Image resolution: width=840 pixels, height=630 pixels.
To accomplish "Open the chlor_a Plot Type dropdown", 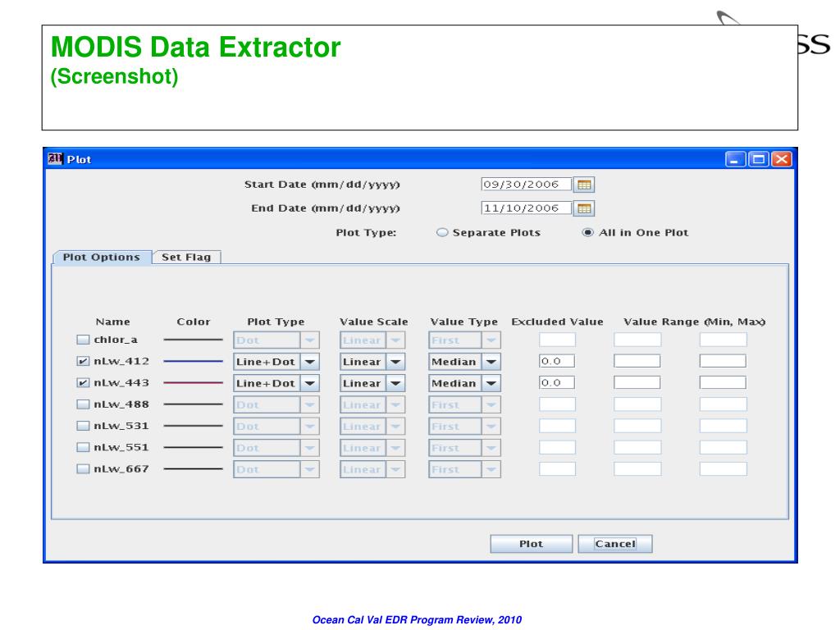I will pyautogui.click(x=276, y=340).
